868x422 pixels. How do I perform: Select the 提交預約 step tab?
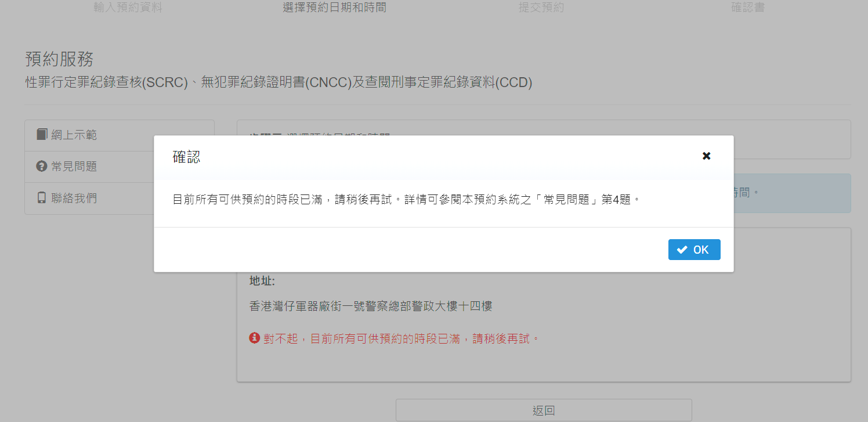541,8
